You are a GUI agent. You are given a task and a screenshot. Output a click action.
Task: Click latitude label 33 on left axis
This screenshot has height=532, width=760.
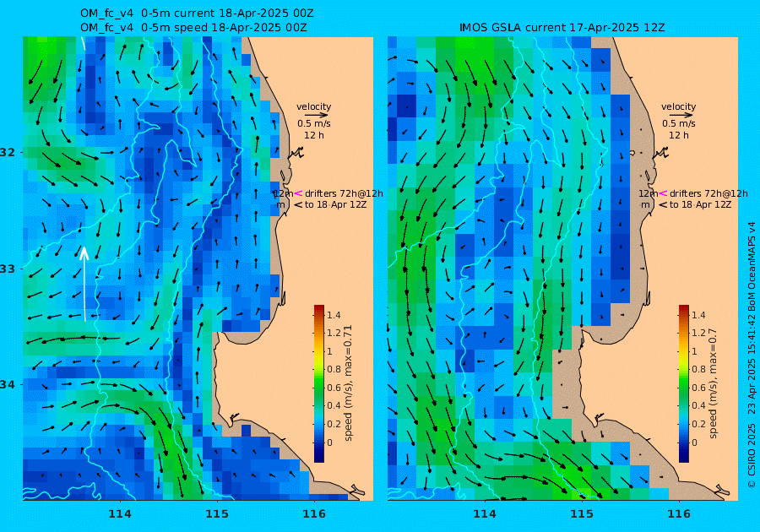(x=8, y=269)
